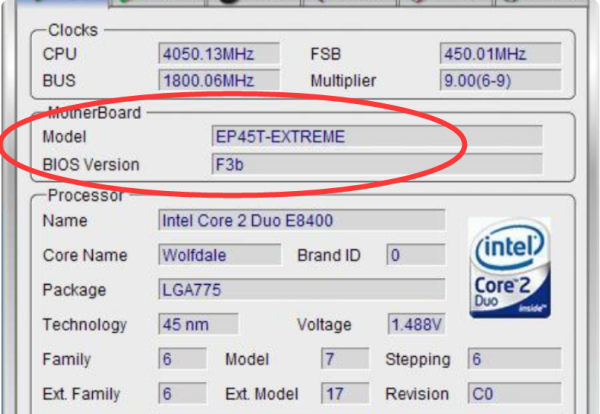Click the Multiplier label

pyautogui.click(x=343, y=80)
